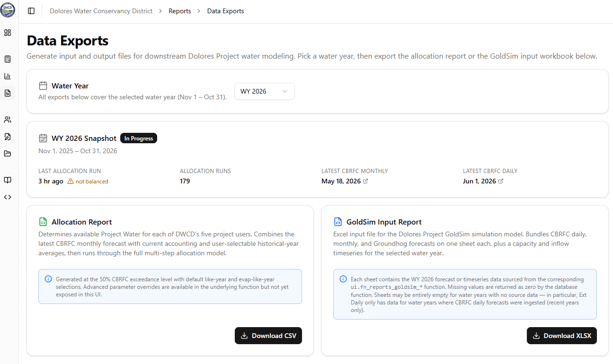
Task: Click the green spreadsheet icon for Allocation Report
Action: (x=43, y=222)
